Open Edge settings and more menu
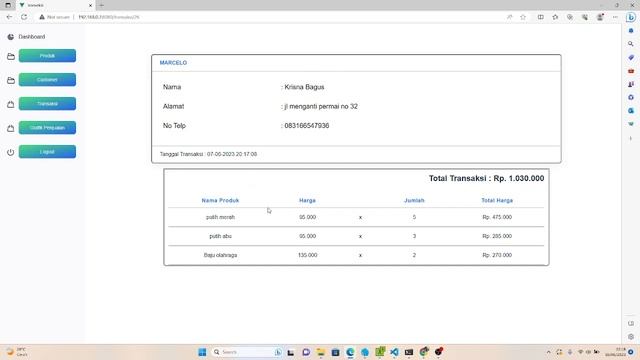640x360 pixels. 615,17
